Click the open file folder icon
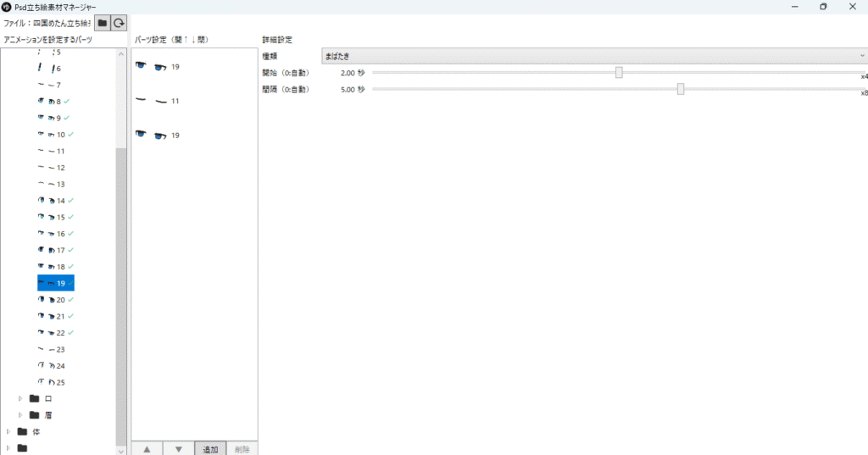This screenshot has width=868, height=455. click(x=102, y=23)
